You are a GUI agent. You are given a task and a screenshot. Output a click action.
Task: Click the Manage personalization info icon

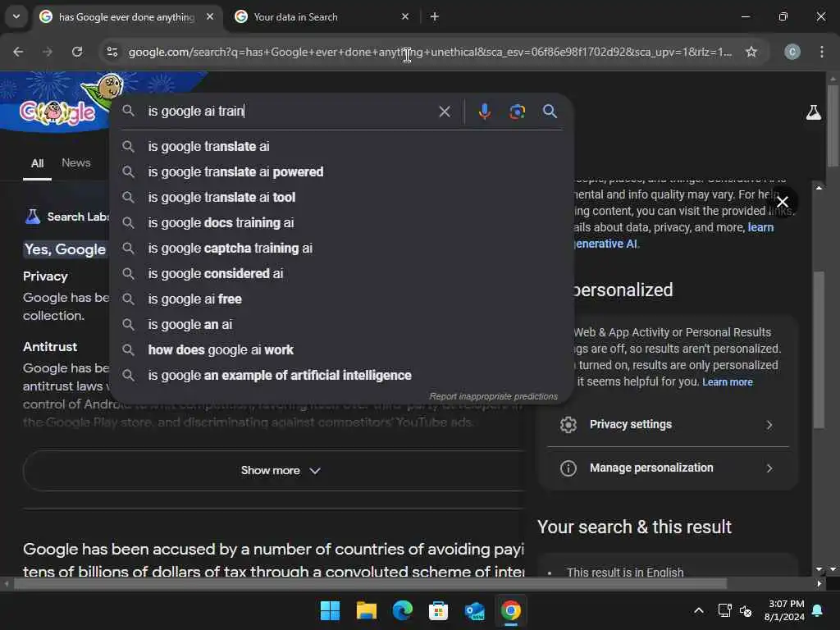point(568,468)
